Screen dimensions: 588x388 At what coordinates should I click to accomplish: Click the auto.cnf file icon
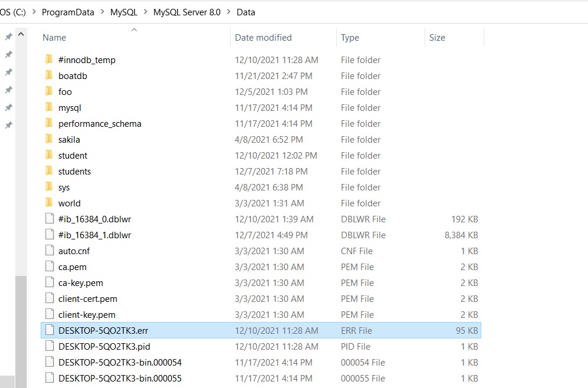(49, 251)
